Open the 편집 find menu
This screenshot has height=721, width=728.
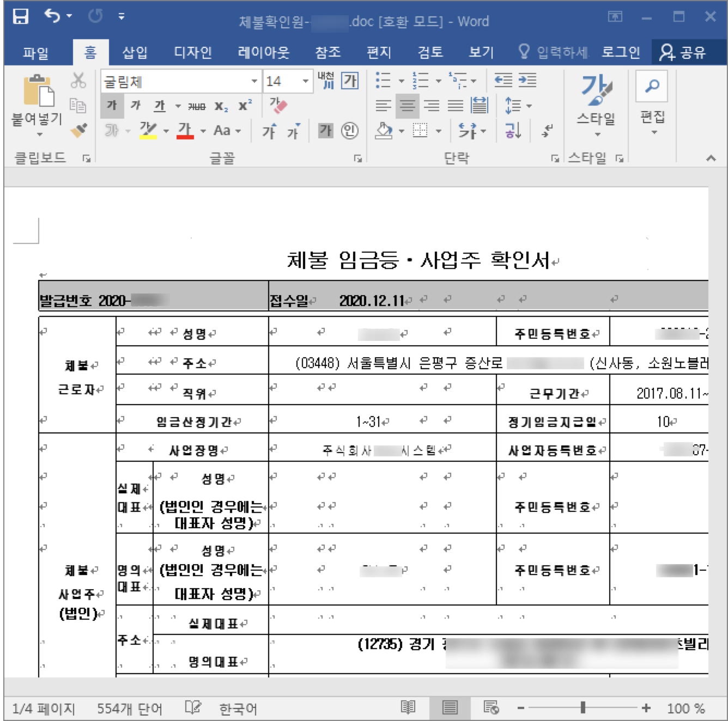point(652,103)
